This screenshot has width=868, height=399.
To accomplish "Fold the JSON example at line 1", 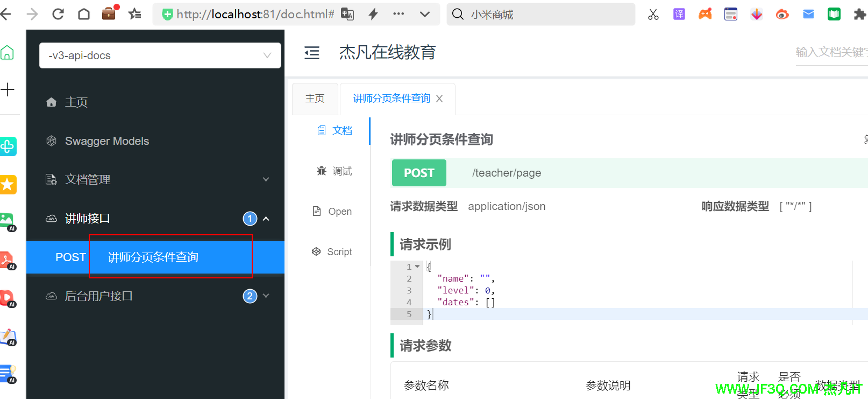I will 417,267.
